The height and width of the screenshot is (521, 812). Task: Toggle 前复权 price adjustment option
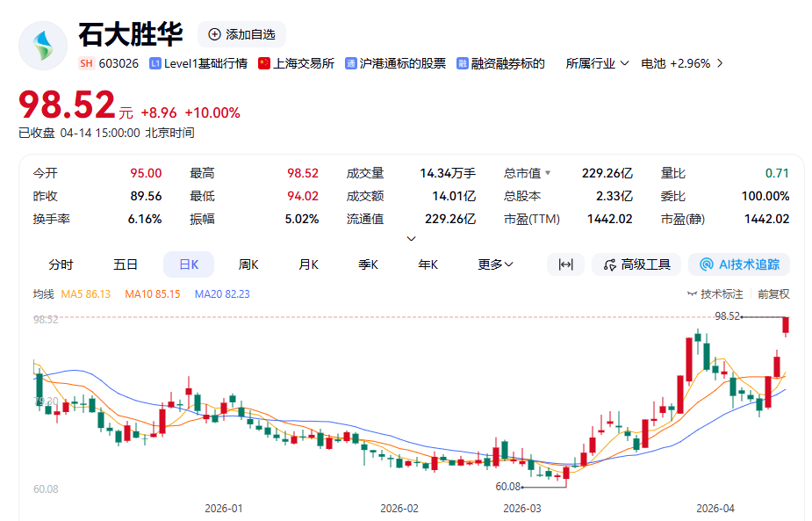point(773,294)
